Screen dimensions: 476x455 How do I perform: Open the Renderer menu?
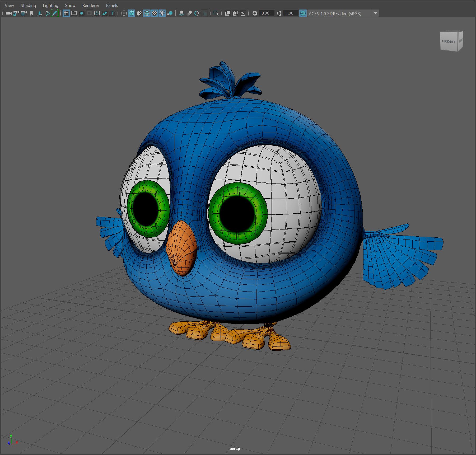coord(91,5)
